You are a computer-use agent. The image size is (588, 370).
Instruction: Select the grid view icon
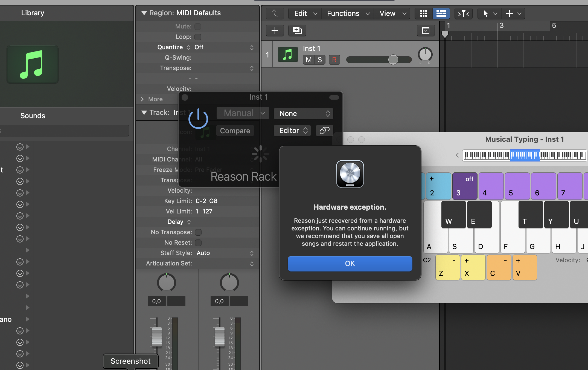point(423,13)
